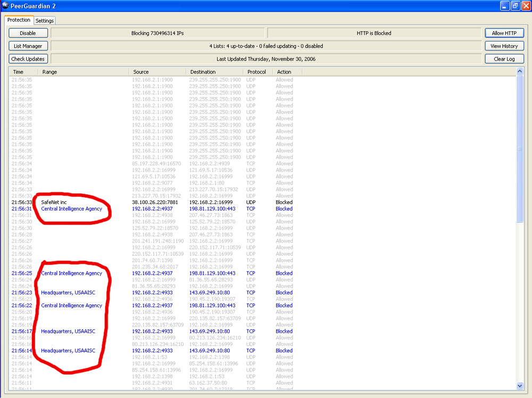Click the "Blocking 730496314 IPs" status text
The height and width of the screenshot is (398, 532).
(157, 33)
